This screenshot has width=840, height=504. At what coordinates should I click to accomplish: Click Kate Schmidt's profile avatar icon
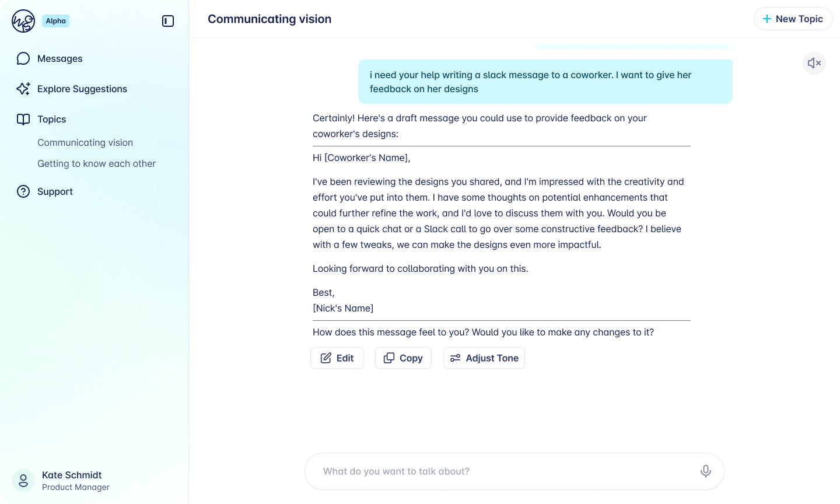(23, 481)
